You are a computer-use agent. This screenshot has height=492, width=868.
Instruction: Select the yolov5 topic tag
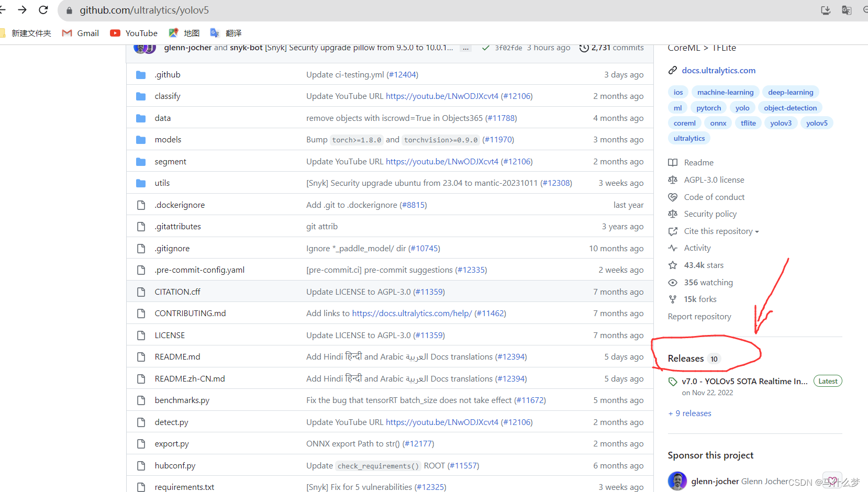(x=817, y=123)
